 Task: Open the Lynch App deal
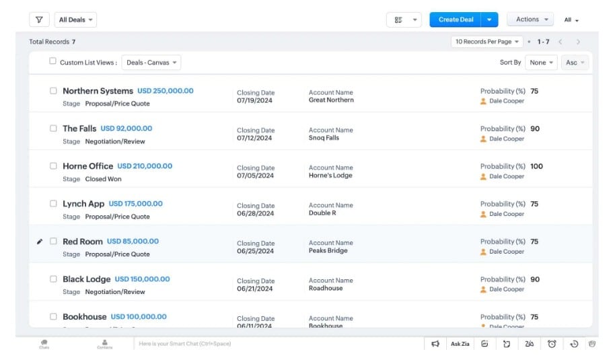pyautogui.click(x=83, y=204)
